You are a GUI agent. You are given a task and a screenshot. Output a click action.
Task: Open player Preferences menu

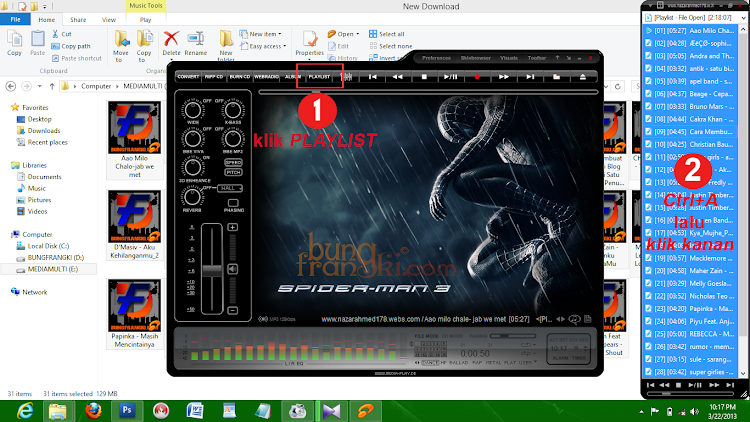(436, 58)
